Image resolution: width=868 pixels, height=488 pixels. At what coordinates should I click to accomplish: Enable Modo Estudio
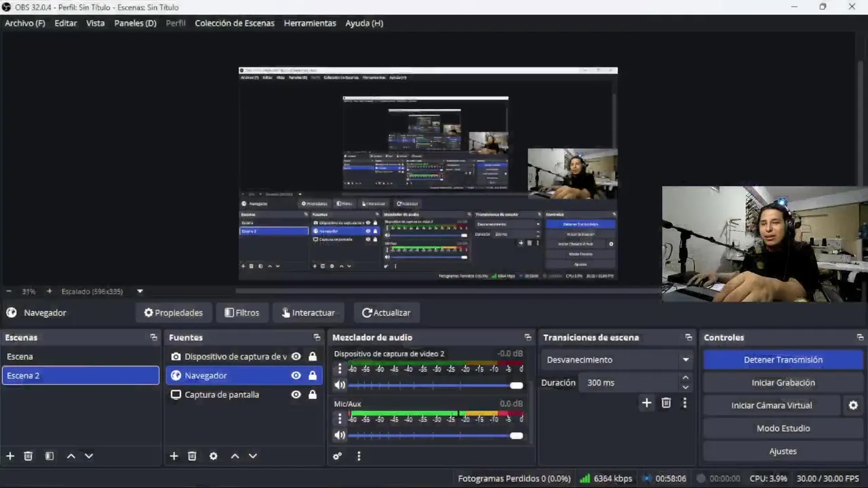point(783,428)
